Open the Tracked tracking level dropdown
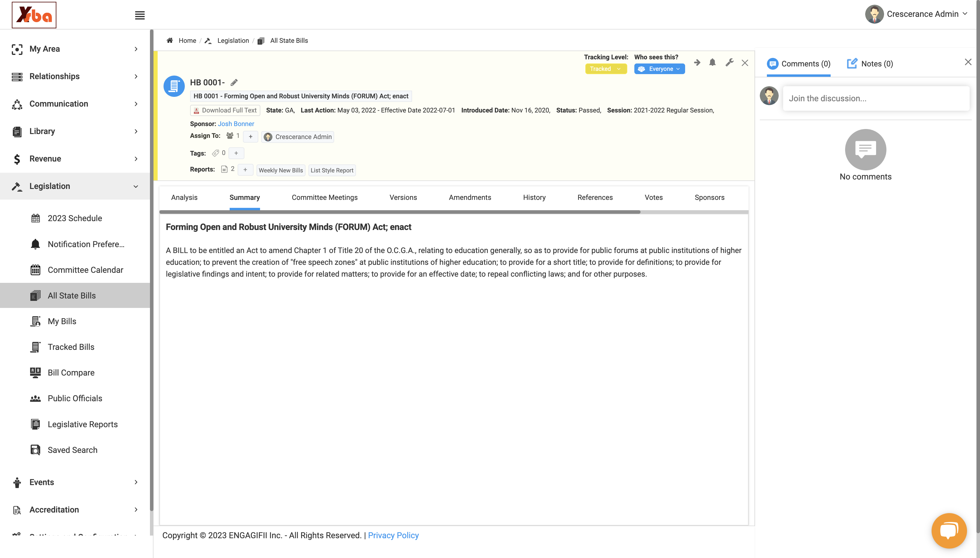 tap(606, 69)
